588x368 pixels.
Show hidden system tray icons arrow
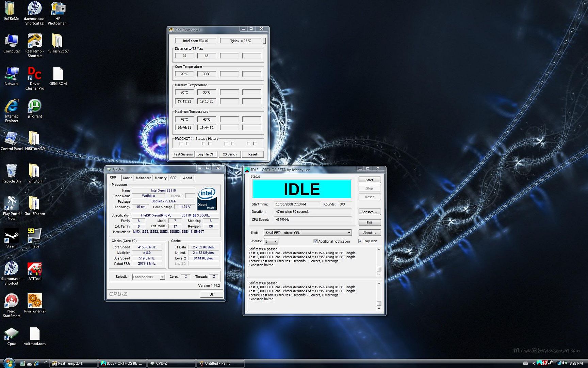point(533,363)
